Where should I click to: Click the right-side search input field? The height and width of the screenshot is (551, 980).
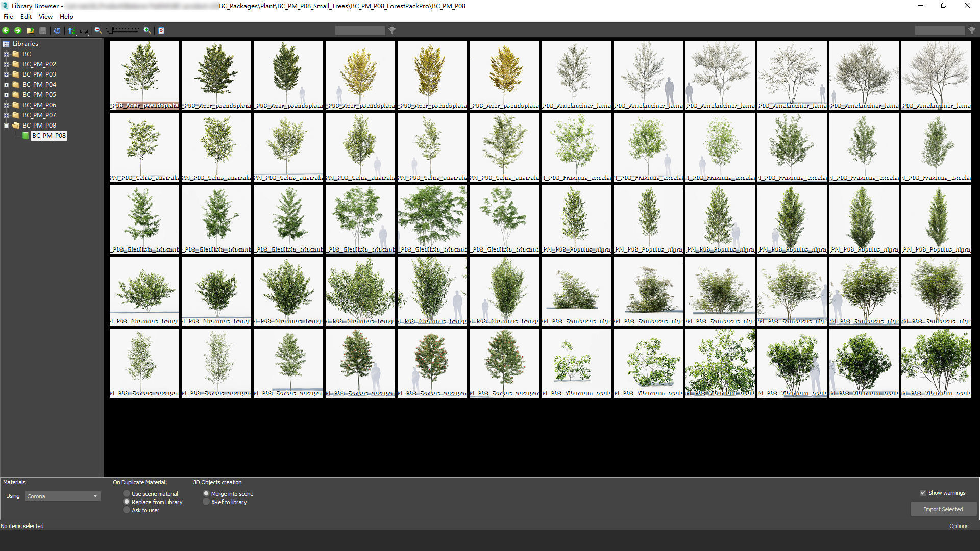940,31
